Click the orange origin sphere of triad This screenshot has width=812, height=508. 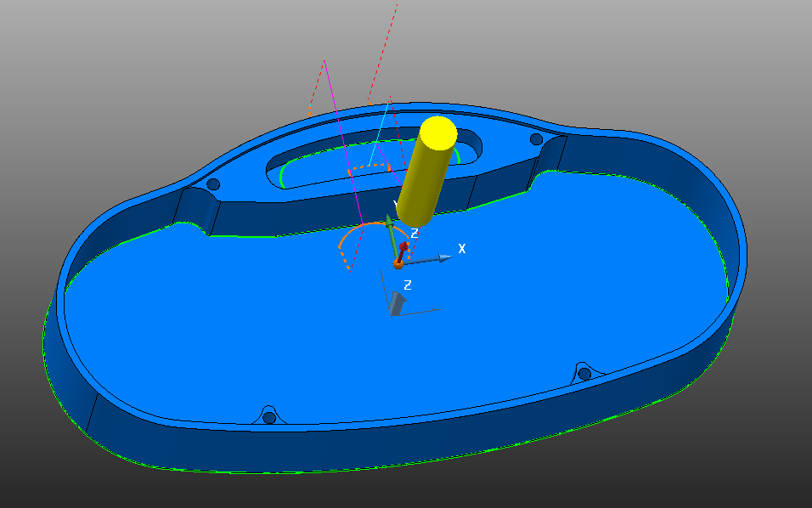398,264
